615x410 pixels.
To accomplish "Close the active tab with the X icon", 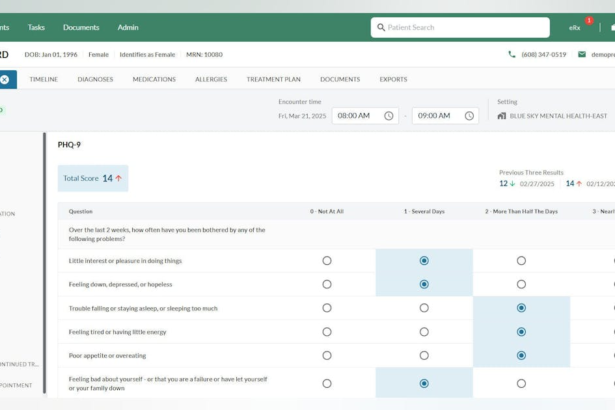I will pos(5,79).
